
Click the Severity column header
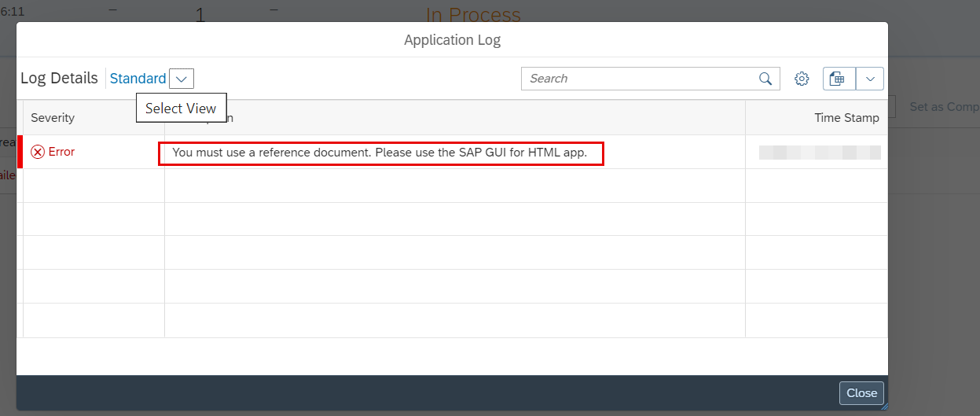tap(53, 118)
